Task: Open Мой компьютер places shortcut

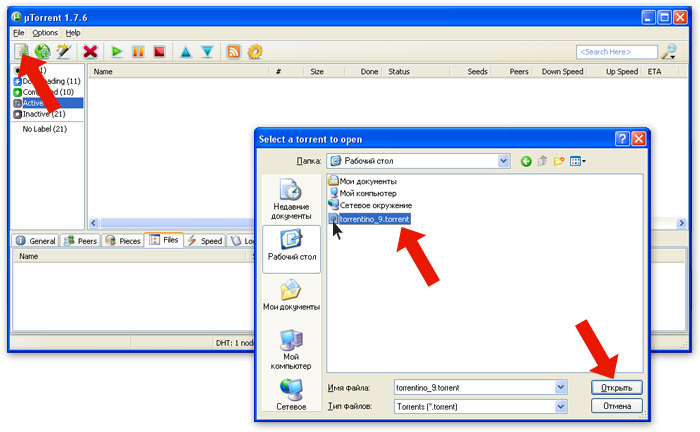Action: (291, 350)
